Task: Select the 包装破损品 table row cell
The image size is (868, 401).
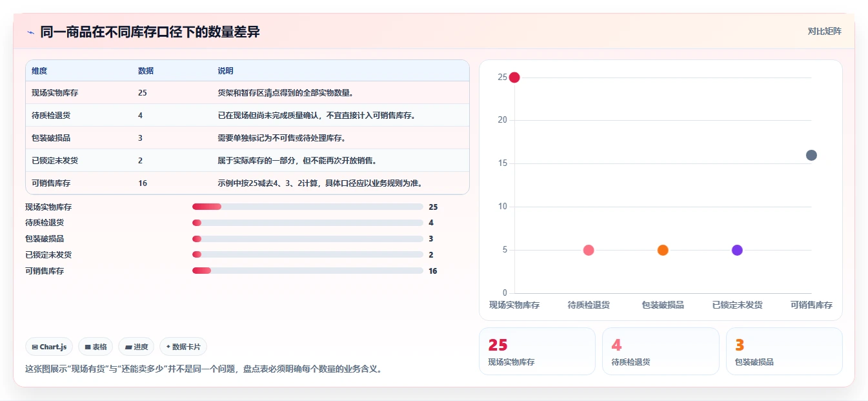Action: point(51,138)
